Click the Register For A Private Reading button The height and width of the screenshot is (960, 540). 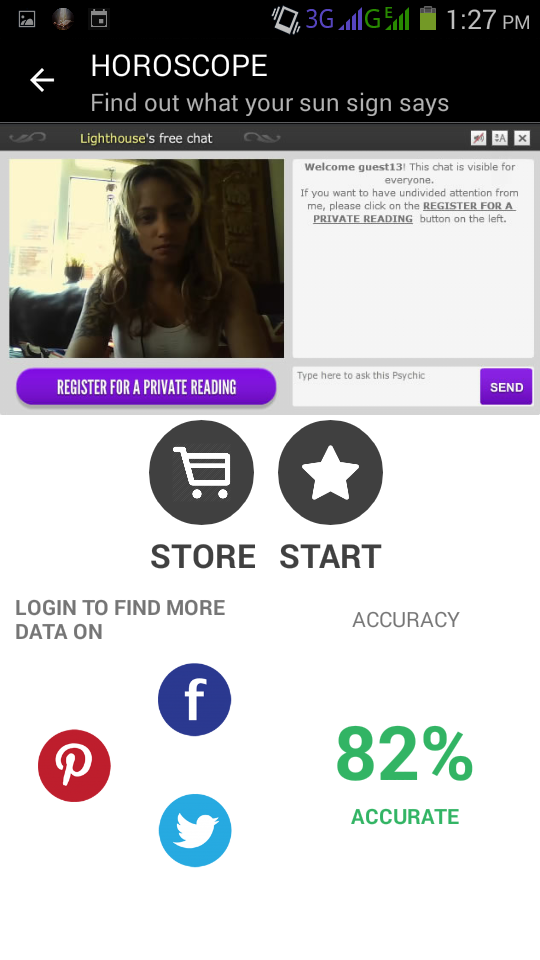click(x=146, y=387)
